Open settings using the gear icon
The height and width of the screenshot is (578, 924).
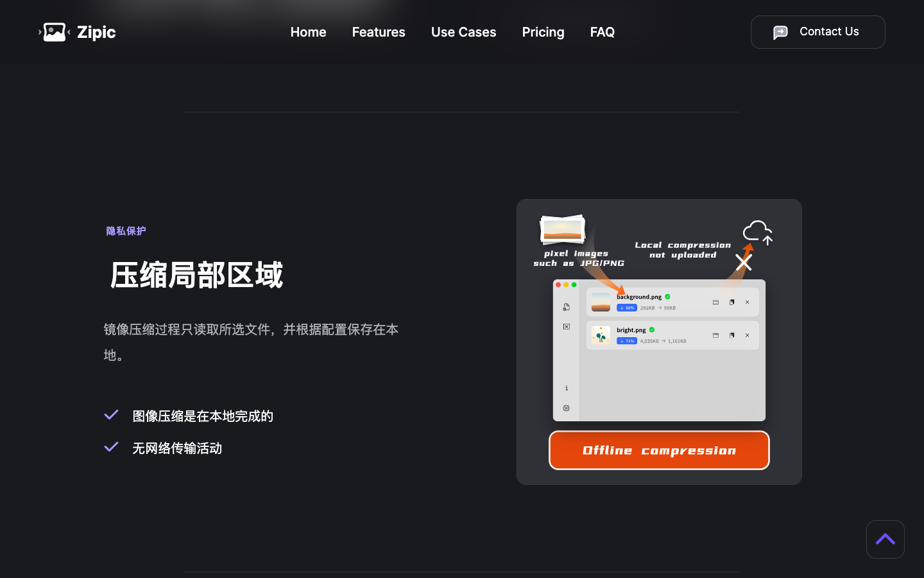(567, 408)
